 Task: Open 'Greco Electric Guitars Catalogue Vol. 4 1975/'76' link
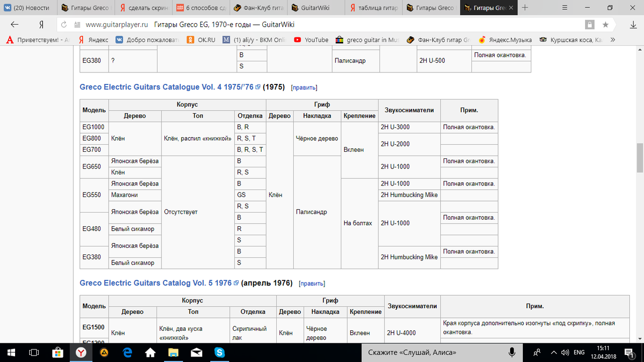tap(167, 87)
